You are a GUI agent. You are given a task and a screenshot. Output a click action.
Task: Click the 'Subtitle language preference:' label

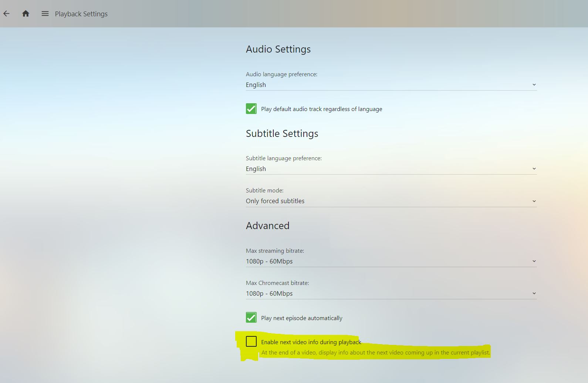point(284,158)
